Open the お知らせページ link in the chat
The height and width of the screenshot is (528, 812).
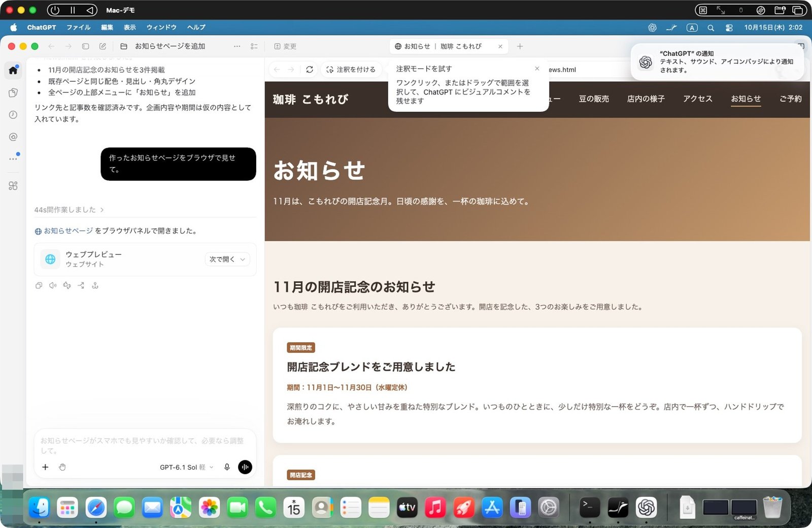coord(68,230)
